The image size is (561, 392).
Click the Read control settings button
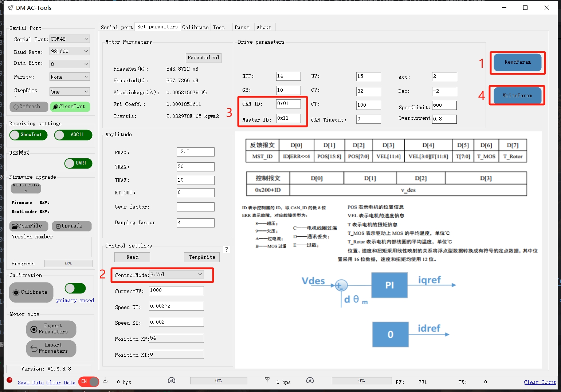click(132, 257)
